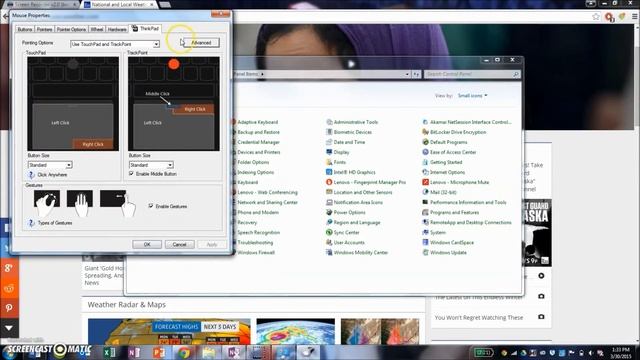
Task: Toggle Enable Gestures checkbox
Action: tap(151, 206)
